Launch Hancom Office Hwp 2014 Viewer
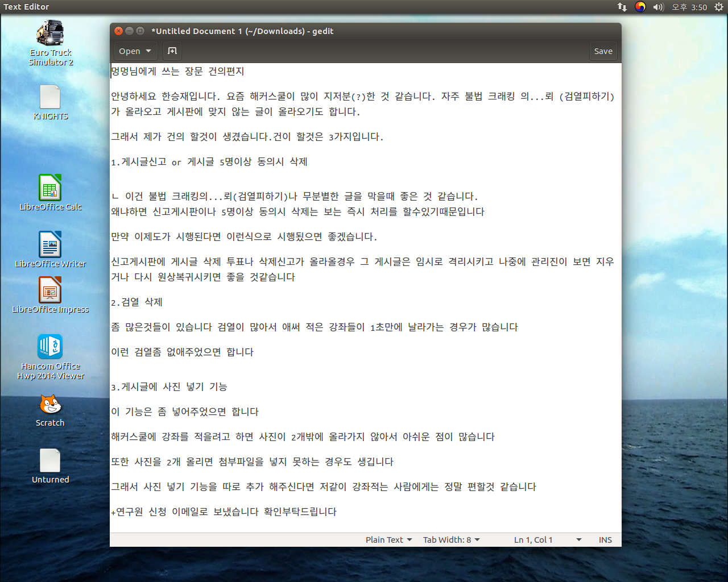The height and width of the screenshot is (582, 728). (x=50, y=347)
